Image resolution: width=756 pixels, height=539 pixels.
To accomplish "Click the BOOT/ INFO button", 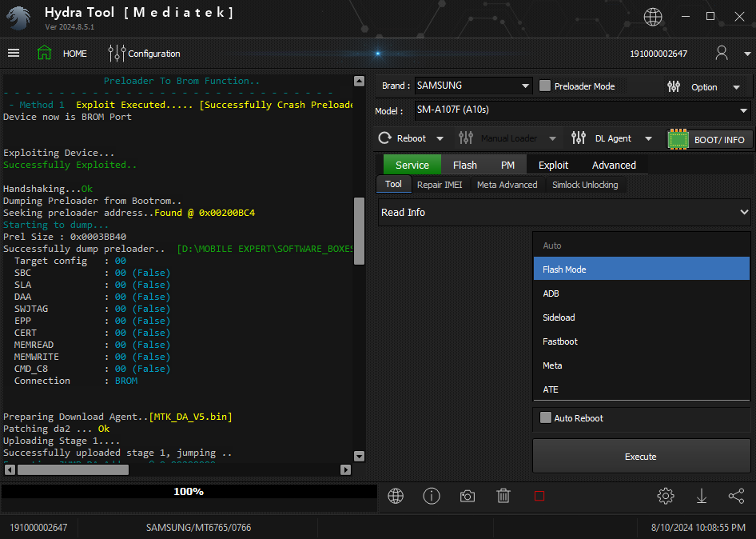I will [x=709, y=139].
